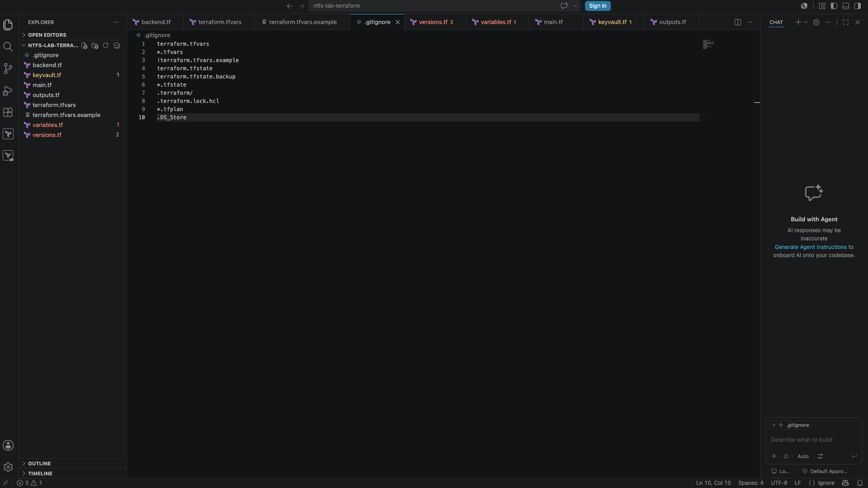868x488 pixels.
Task: Click the New File icon in explorer
Action: click(84, 45)
